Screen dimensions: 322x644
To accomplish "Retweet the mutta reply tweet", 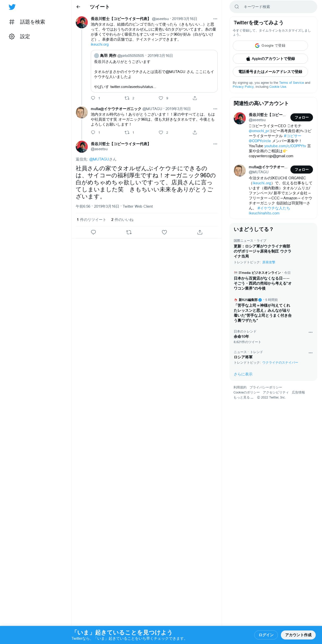I will coord(127,132).
